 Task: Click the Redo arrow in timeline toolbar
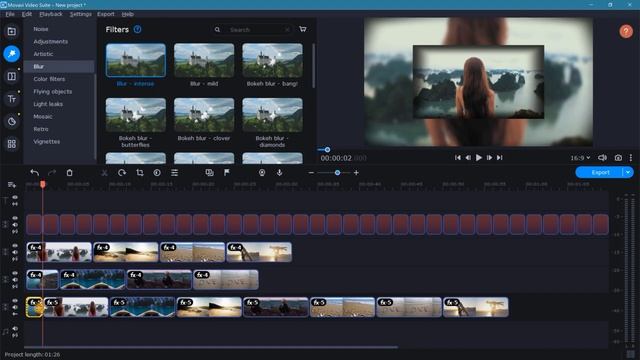click(52, 173)
